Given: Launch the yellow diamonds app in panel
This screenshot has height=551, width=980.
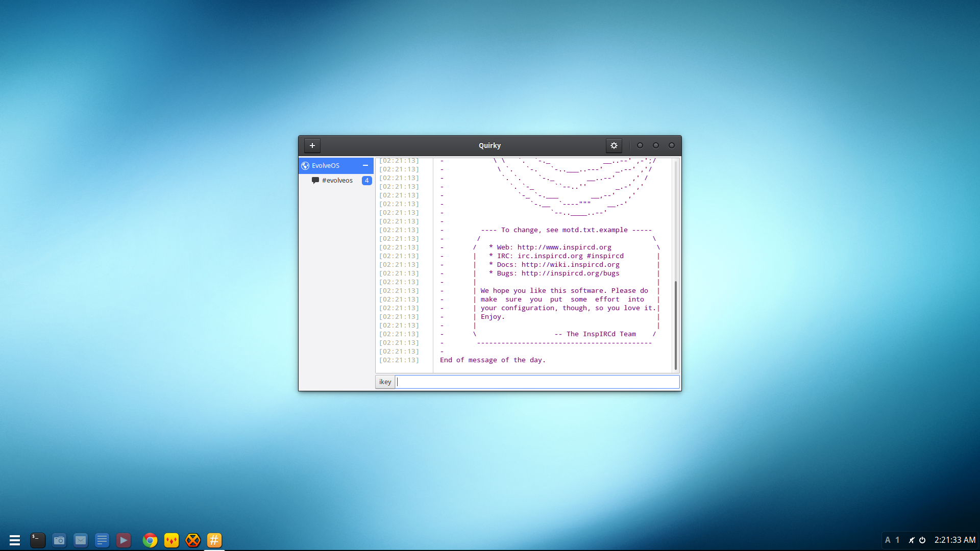Looking at the screenshot, I should (171, 540).
